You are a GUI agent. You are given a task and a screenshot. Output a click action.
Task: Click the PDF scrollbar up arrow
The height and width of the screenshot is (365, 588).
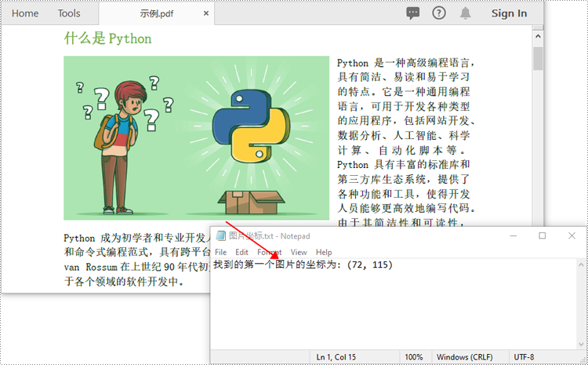click(538, 36)
